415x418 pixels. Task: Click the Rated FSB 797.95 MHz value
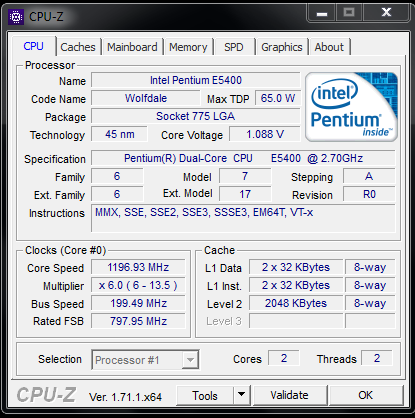(x=138, y=321)
